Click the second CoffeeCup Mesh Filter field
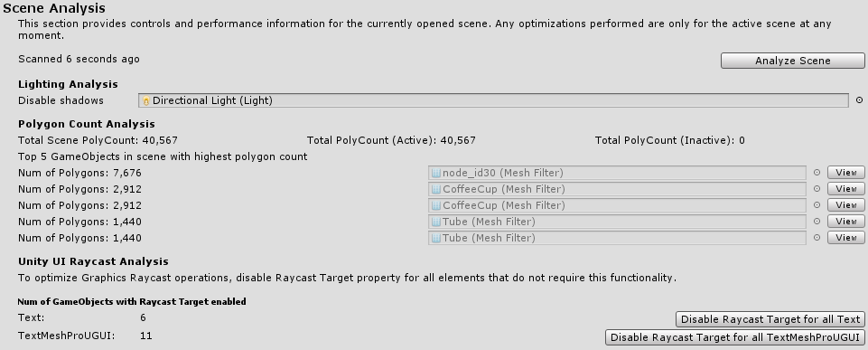The height and width of the screenshot is (350, 868). click(617, 205)
